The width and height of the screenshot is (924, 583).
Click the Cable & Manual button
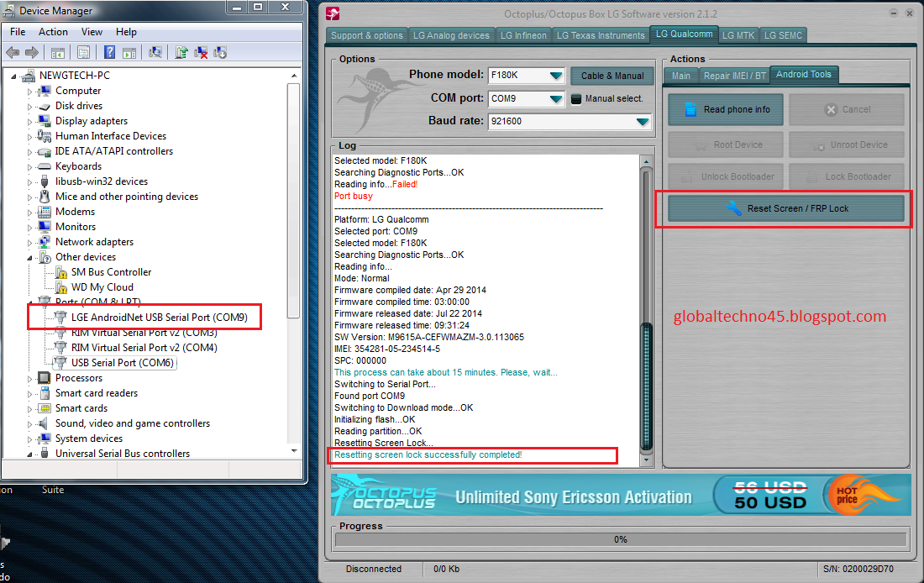[612, 76]
